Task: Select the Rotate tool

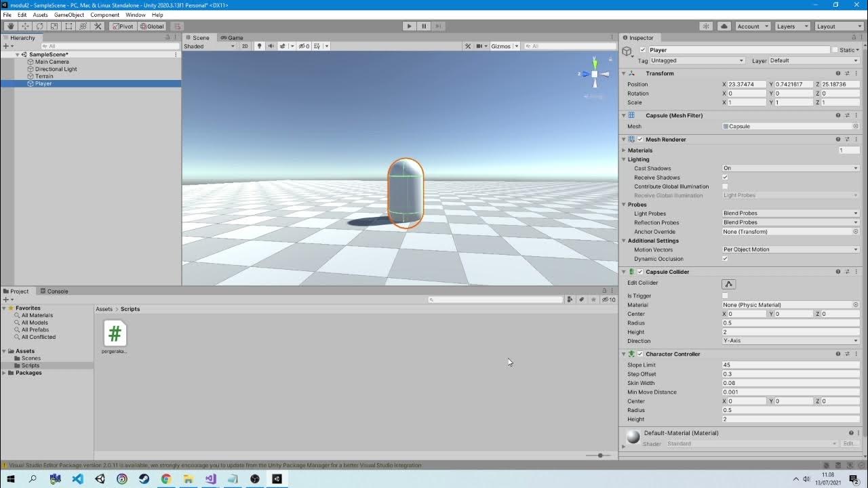Action: [x=39, y=26]
